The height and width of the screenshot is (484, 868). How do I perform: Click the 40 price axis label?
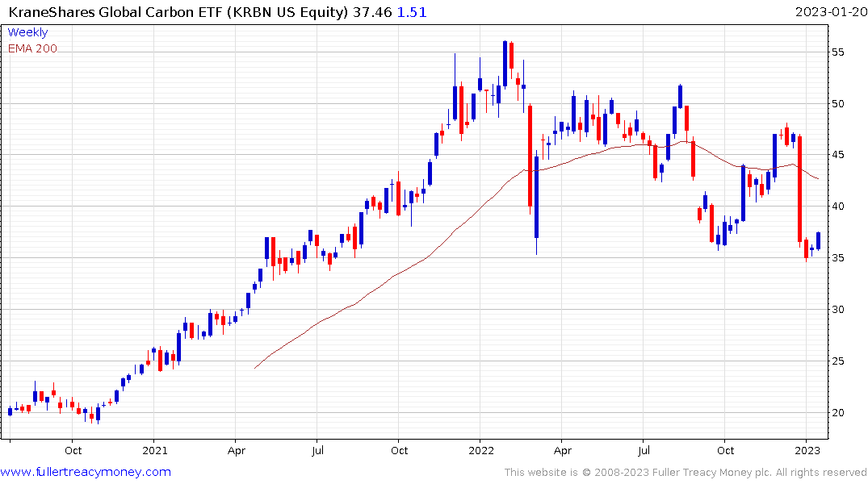tap(837, 207)
